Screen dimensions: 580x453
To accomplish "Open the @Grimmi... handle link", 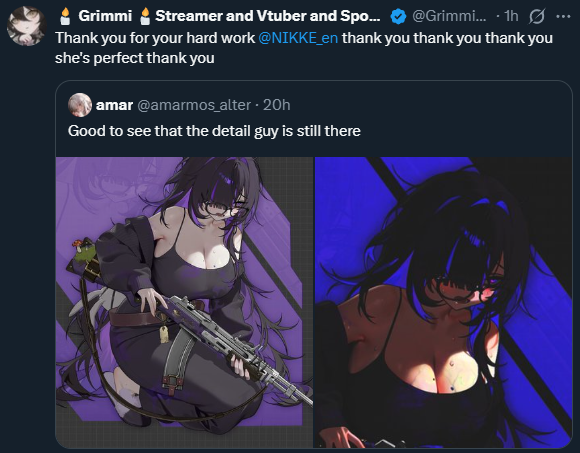I will click(449, 16).
